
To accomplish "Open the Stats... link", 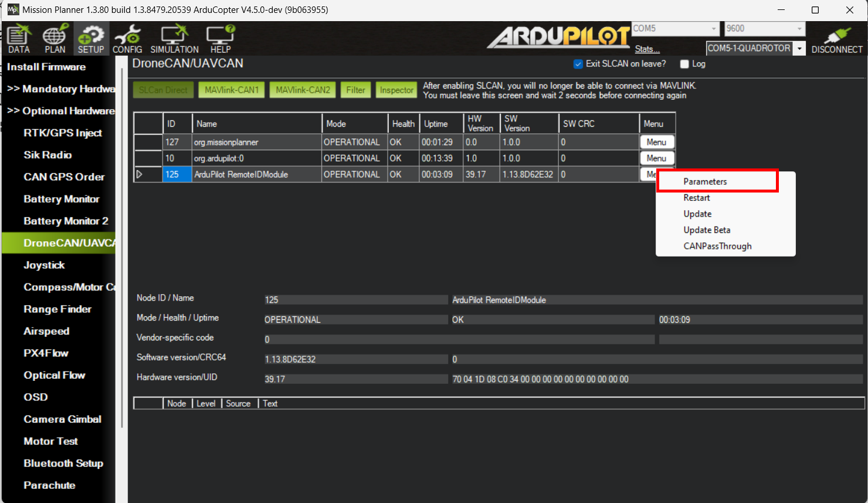I will click(x=647, y=49).
